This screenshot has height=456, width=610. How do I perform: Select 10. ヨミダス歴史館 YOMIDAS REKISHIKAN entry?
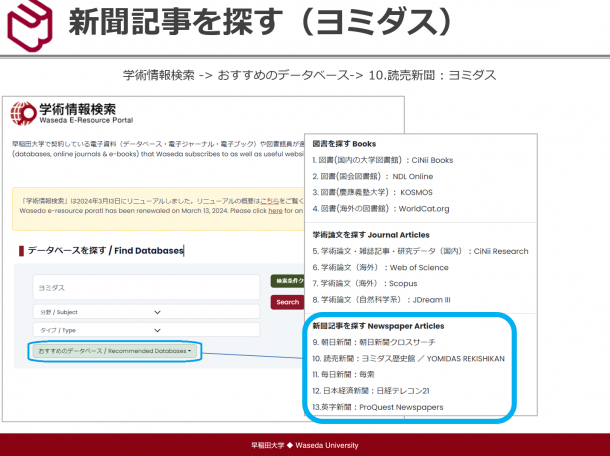point(408,359)
